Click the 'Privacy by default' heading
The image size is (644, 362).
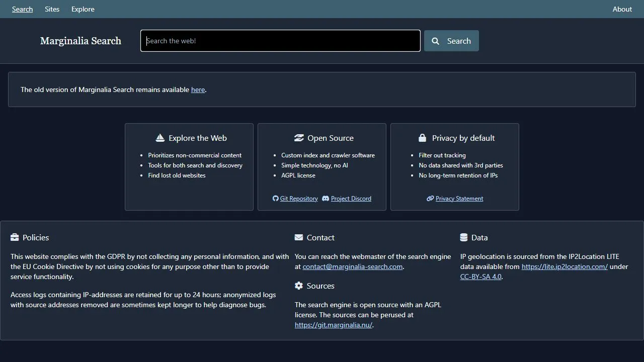pyautogui.click(x=463, y=138)
